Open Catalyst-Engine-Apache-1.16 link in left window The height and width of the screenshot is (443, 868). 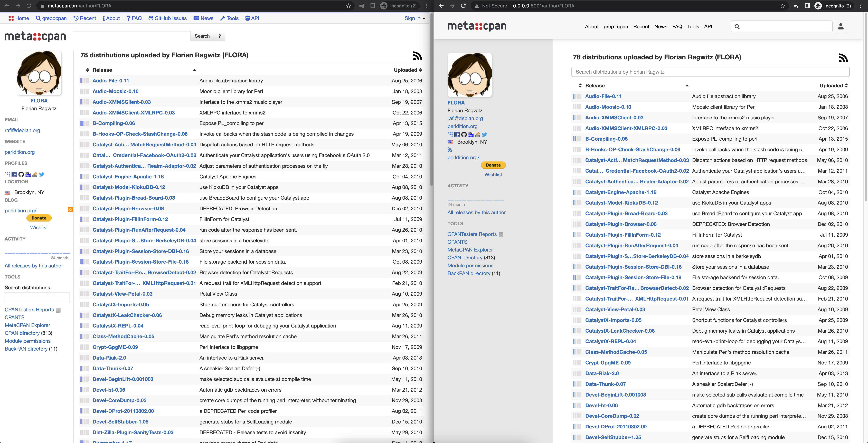128,177
